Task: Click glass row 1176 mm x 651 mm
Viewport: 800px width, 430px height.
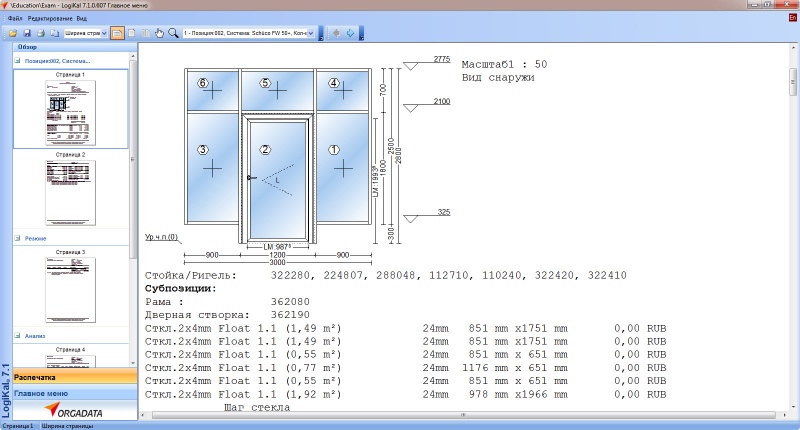Action: [406, 367]
